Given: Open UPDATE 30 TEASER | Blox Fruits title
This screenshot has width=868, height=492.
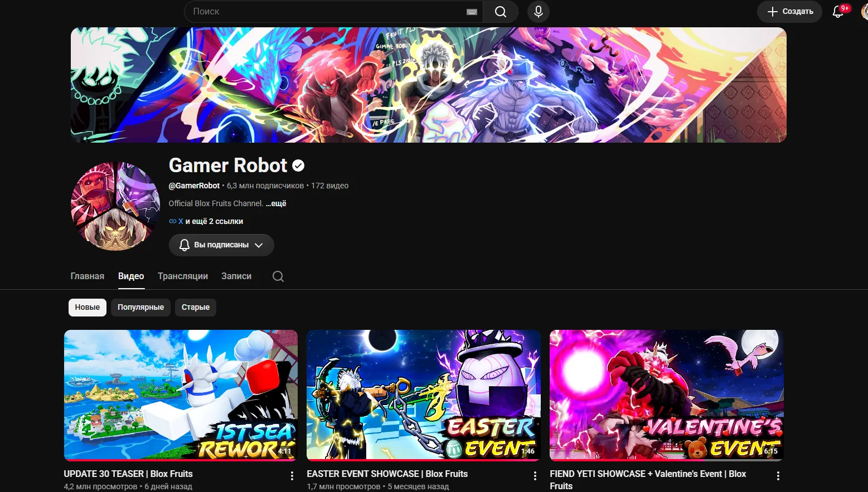Looking at the screenshot, I should click(x=128, y=474).
